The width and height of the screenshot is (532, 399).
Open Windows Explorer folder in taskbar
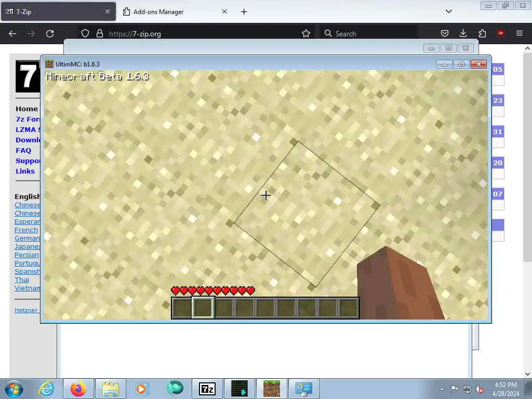point(111,389)
